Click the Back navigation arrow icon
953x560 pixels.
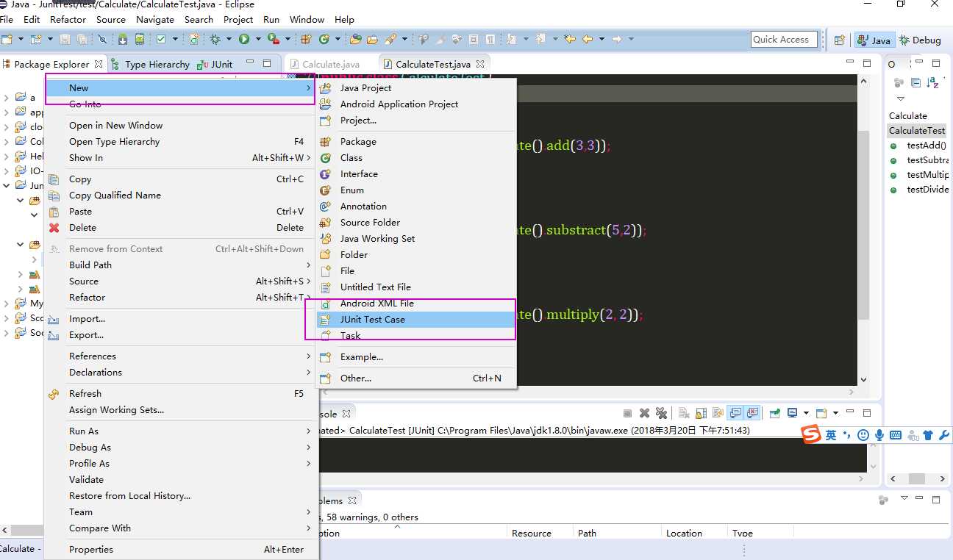587,39
